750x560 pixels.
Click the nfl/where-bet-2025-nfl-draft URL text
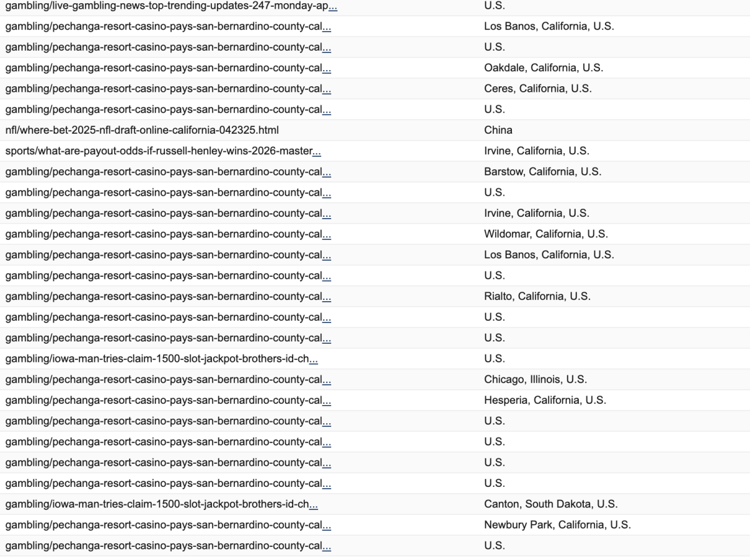coord(142,130)
